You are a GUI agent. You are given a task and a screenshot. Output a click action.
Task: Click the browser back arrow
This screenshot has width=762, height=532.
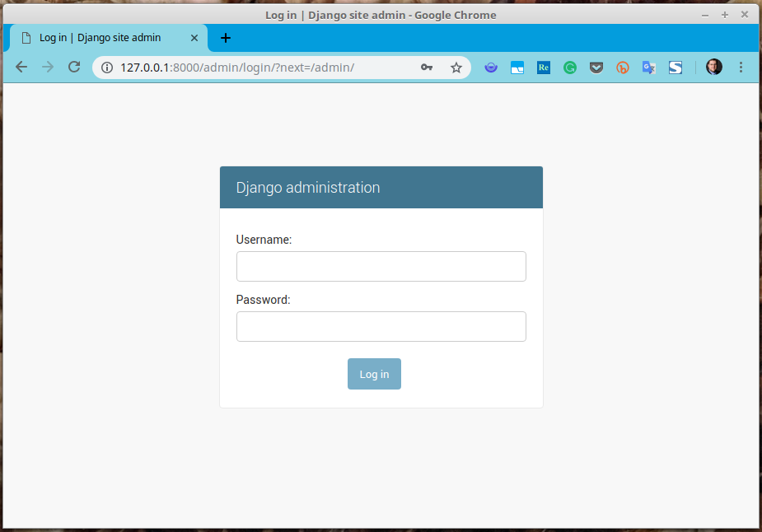pos(21,67)
